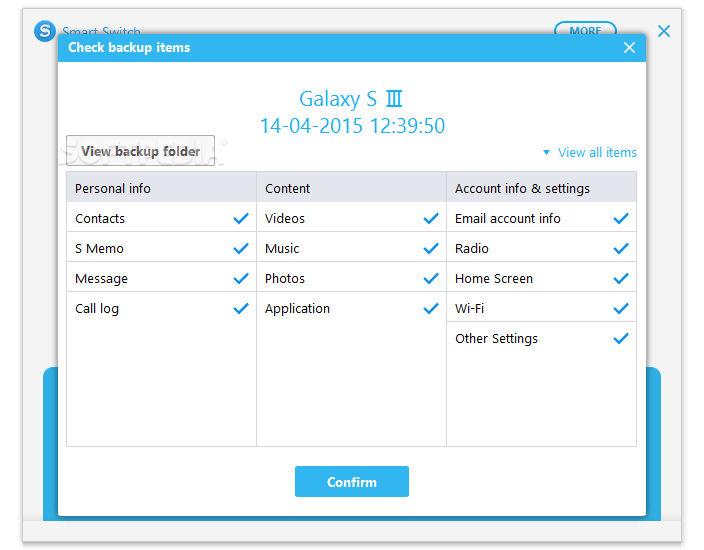Click the Music label

[282, 249]
